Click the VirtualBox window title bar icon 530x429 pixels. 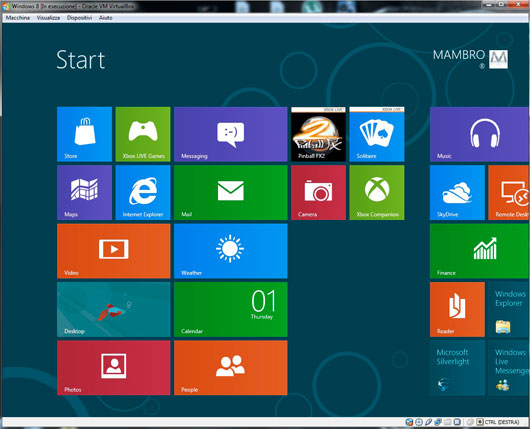(5, 6)
